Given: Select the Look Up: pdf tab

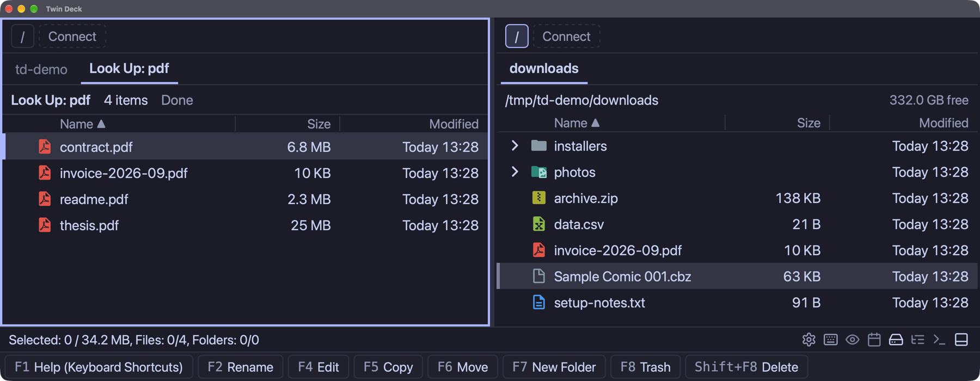Looking at the screenshot, I should [129, 69].
